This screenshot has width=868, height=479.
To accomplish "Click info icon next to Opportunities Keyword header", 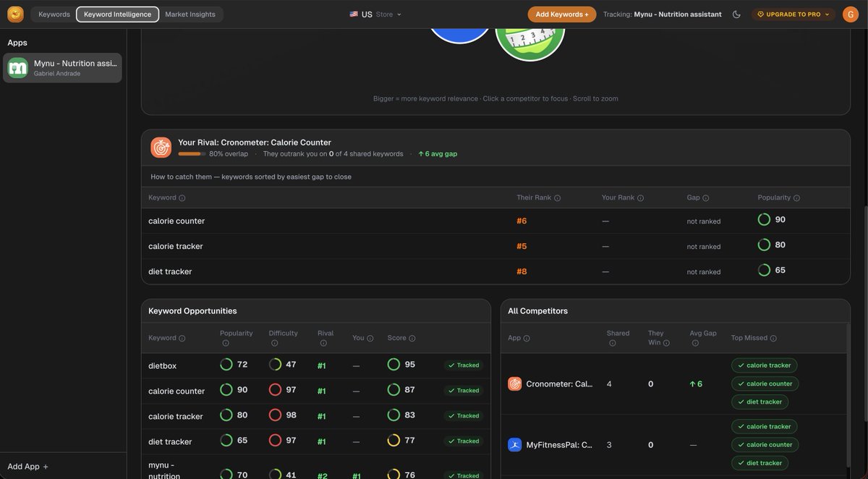I will click(x=182, y=339).
